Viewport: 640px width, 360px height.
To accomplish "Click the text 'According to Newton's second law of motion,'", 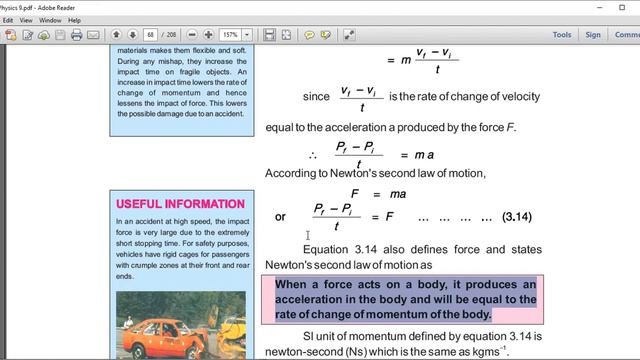I will 376,173.
